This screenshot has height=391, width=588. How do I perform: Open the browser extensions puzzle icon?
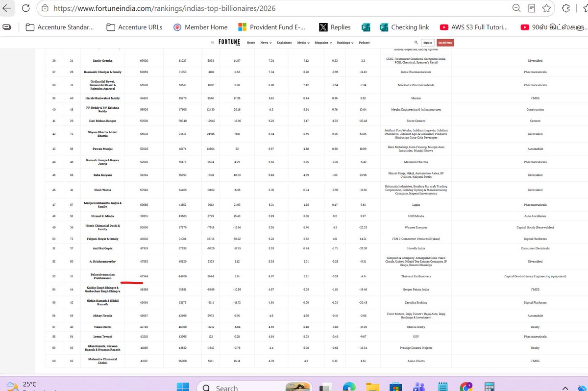[x=566, y=8]
